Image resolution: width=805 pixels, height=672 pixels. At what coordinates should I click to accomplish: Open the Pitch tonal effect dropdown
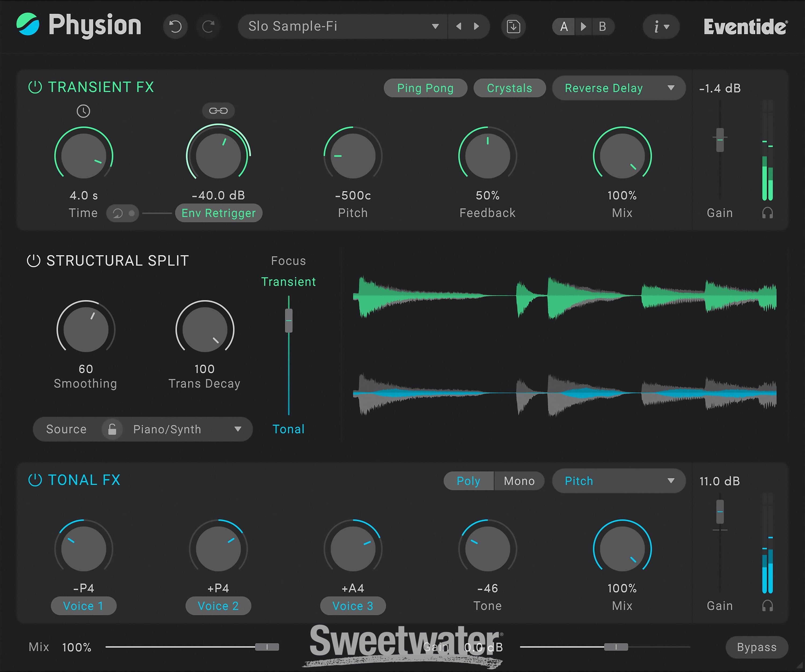click(619, 481)
